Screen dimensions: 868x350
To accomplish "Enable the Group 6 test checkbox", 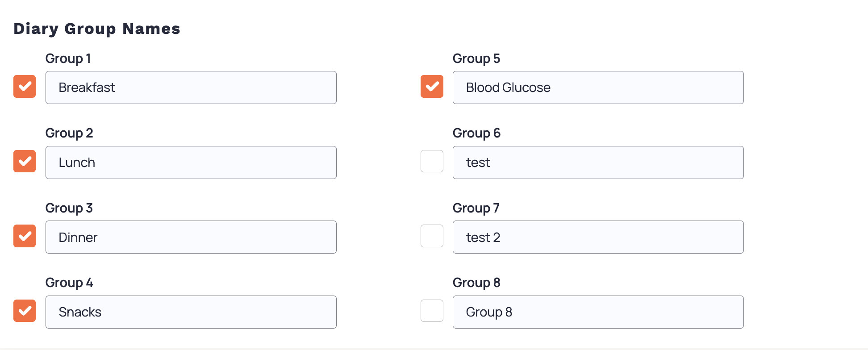I will click(432, 161).
